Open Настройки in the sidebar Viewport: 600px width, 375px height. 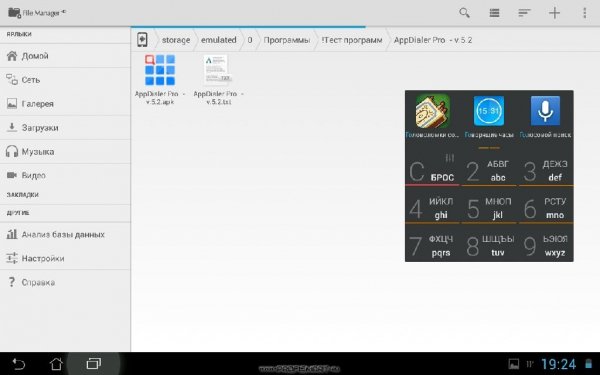tap(65, 258)
